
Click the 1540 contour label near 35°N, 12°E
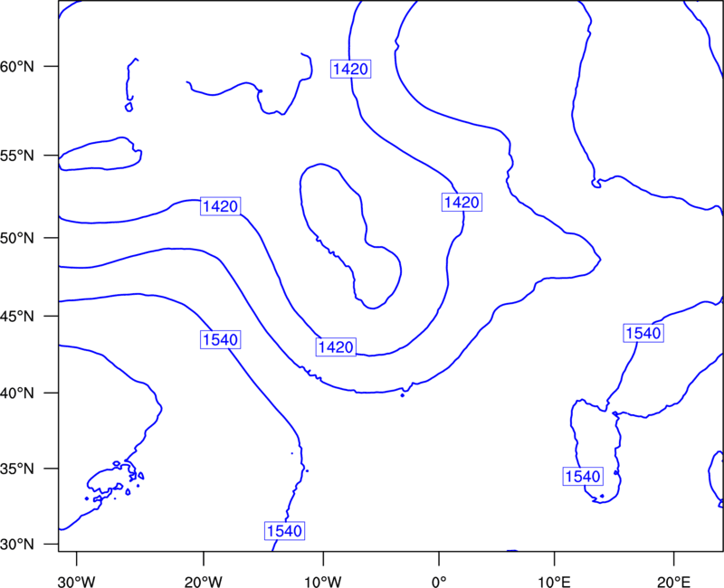pyautogui.click(x=583, y=477)
